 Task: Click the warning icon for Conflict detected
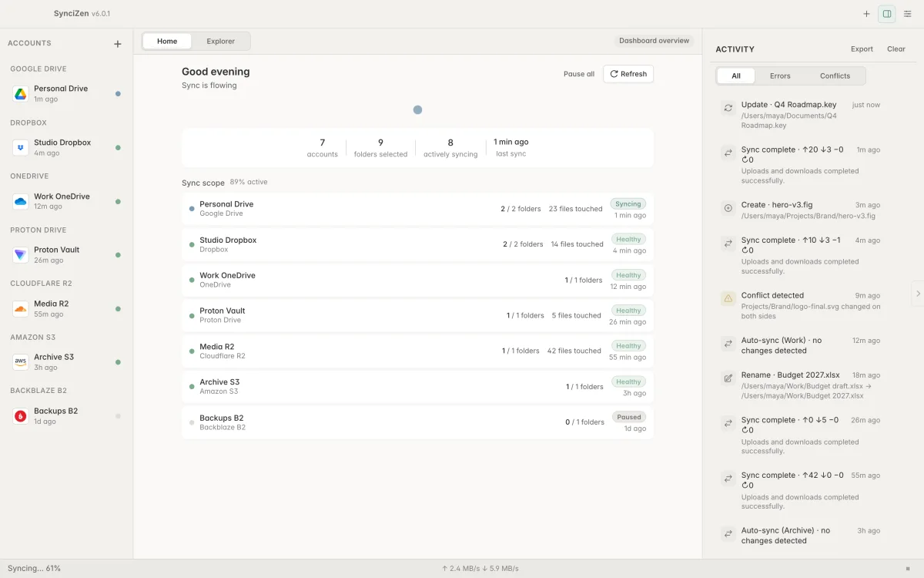(x=728, y=298)
